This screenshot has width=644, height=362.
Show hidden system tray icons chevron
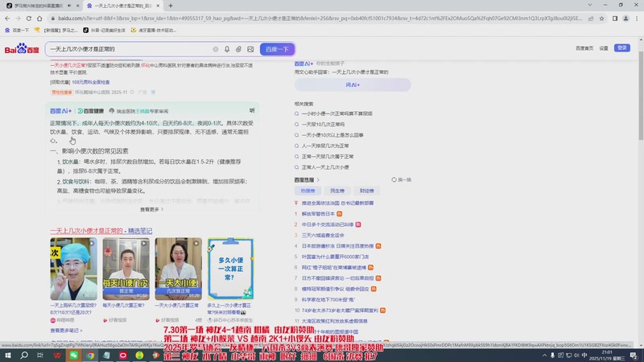tap(545, 356)
